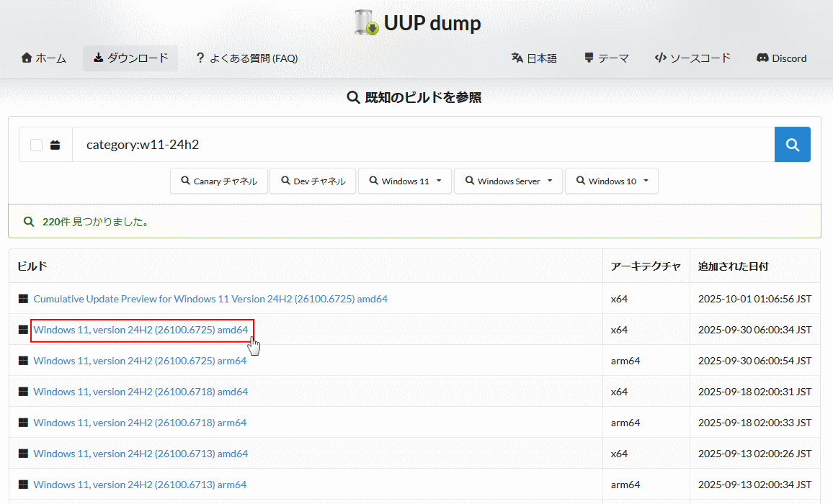833x504 pixels.
Task: Open ソースコード source code page
Action: [x=692, y=58]
